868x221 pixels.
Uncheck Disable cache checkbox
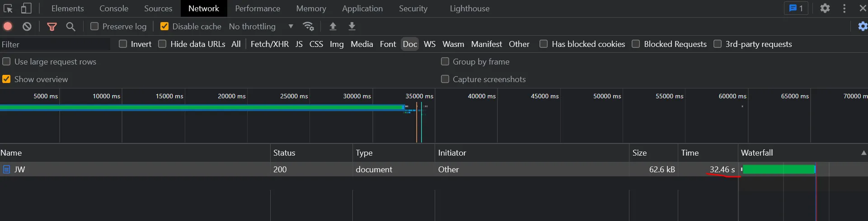164,27
